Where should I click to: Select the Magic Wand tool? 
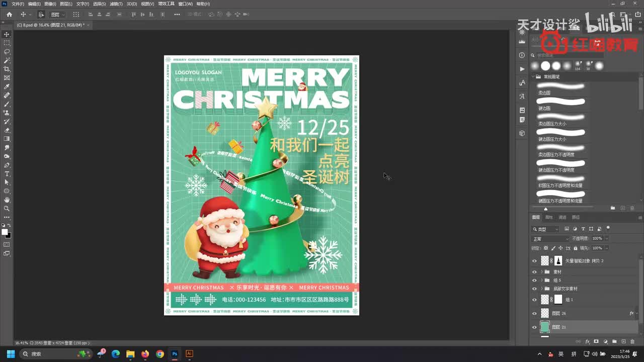click(x=7, y=60)
